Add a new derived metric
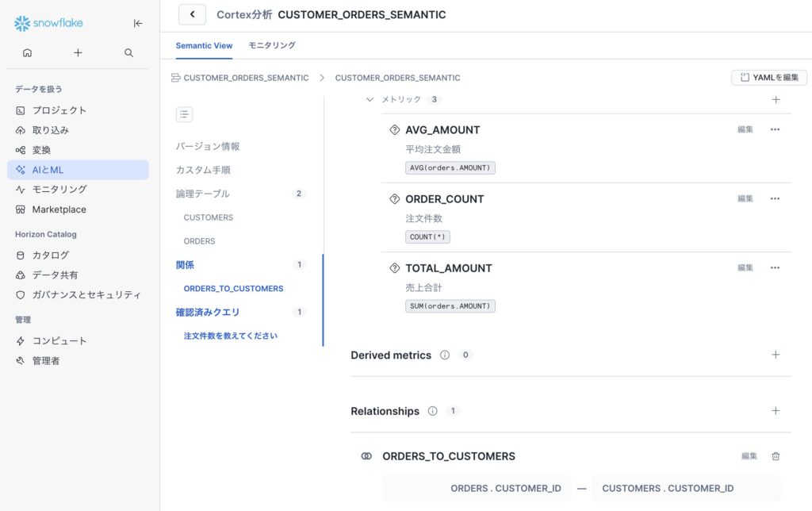 pyautogui.click(x=776, y=355)
